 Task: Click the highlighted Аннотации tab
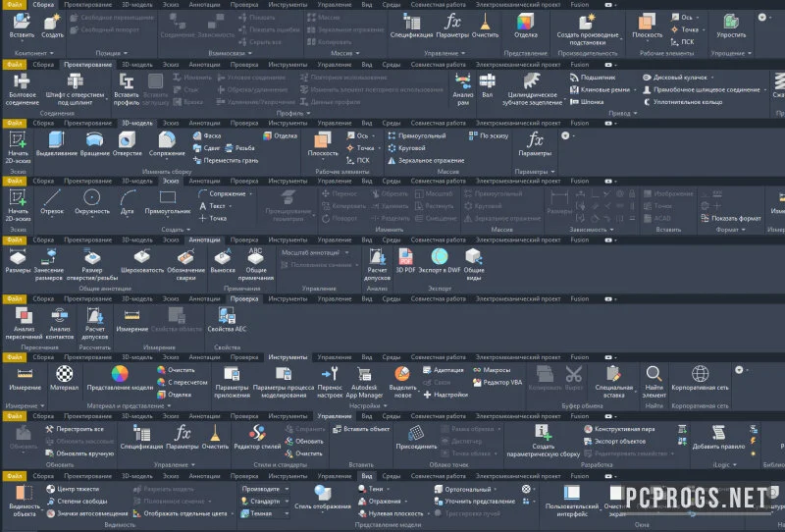tap(204, 239)
